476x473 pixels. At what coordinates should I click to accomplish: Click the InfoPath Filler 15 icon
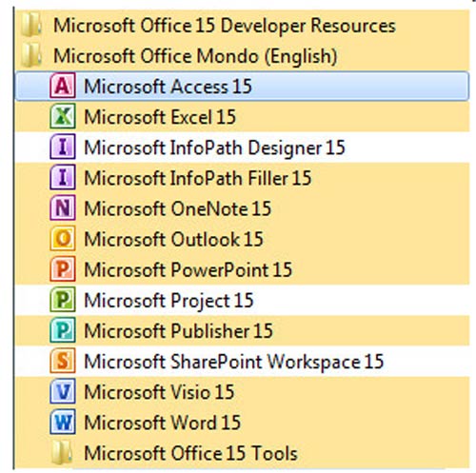(x=63, y=177)
